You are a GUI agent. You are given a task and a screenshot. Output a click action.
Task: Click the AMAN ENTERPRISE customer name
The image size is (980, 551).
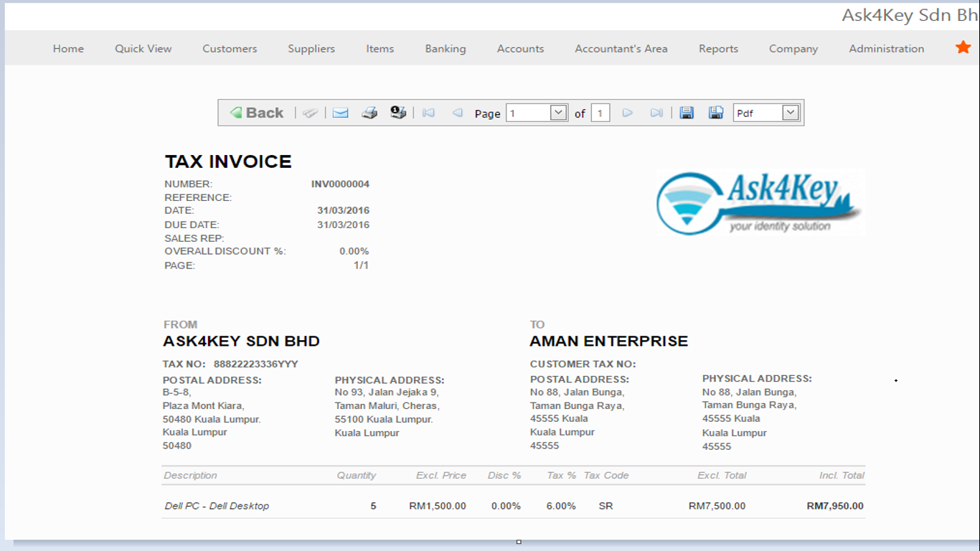point(609,341)
